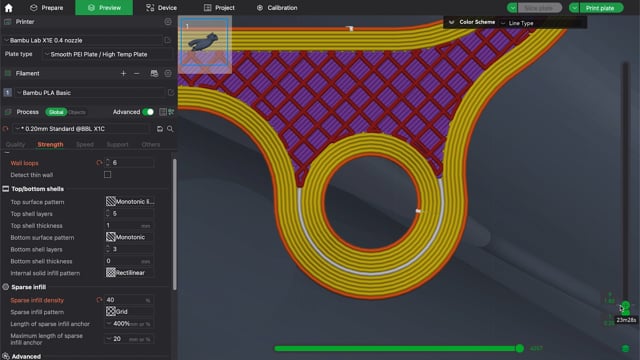The image size is (640, 360).
Task: Open Sparse infill pattern Grid dropdown
Action: 129,311
